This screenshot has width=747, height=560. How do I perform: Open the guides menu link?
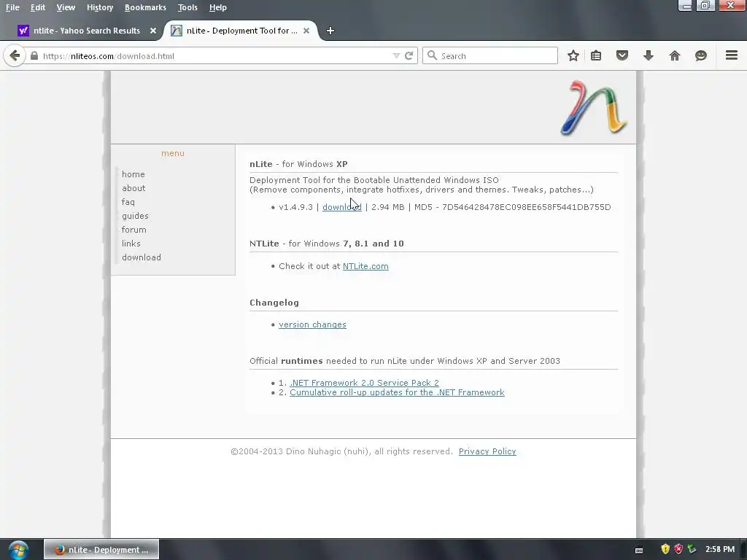coord(135,216)
